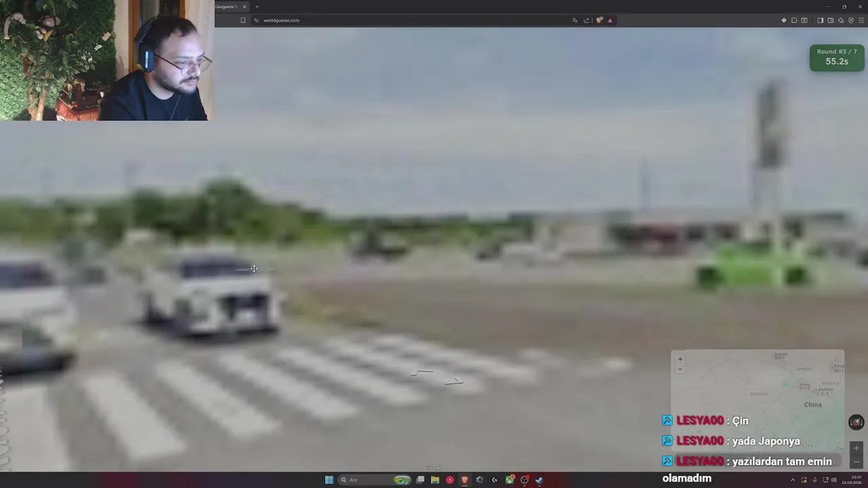Open the Brave VPN icon
This screenshot has height=488, width=868.
point(851,20)
